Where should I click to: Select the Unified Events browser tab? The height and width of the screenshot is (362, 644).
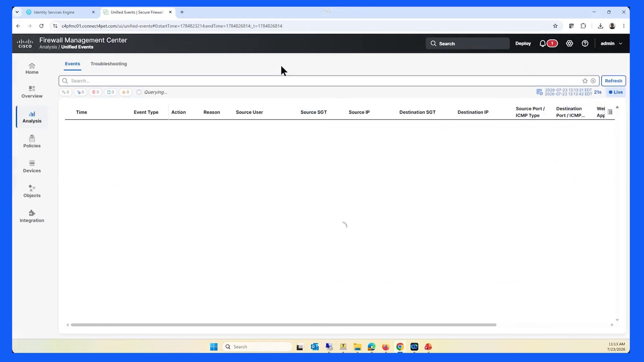138,12
